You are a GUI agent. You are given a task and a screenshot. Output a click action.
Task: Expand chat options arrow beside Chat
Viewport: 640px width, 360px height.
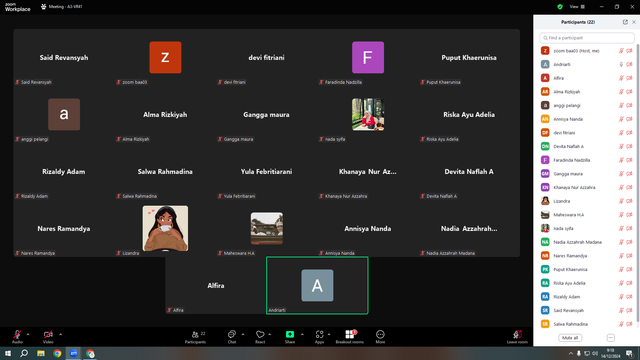click(x=243, y=334)
